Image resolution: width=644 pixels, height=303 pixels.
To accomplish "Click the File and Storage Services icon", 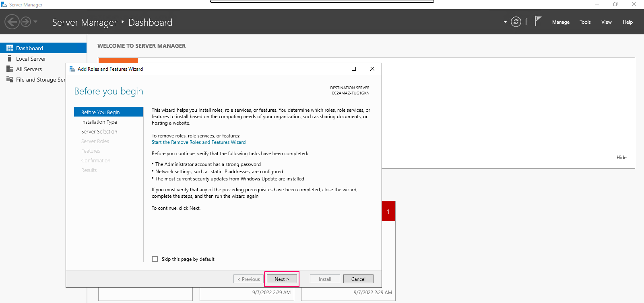I will click(x=10, y=79).
